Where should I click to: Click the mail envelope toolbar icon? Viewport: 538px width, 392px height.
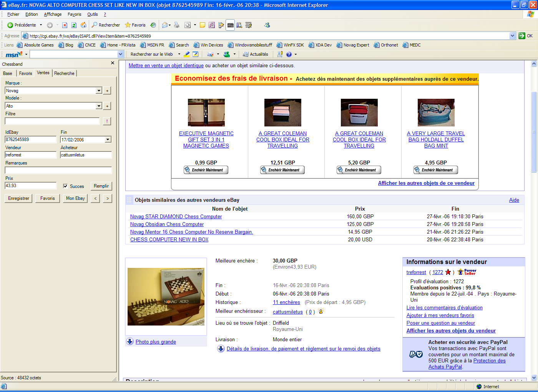pos(165,25)
